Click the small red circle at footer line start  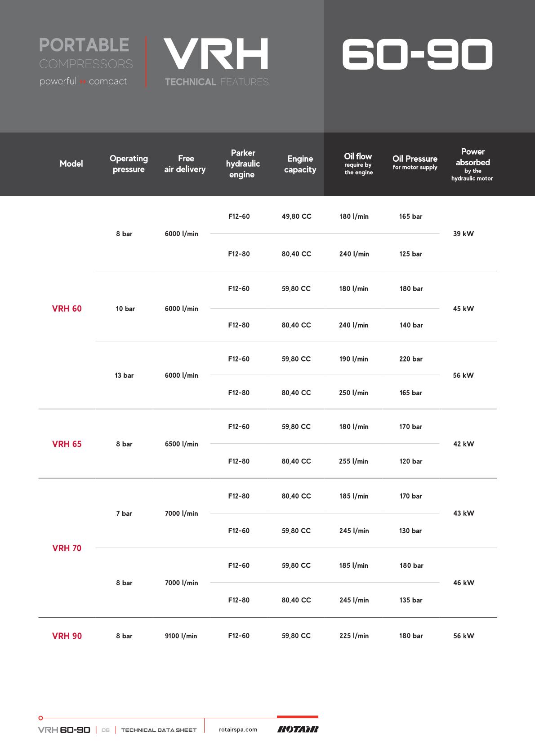41,718
